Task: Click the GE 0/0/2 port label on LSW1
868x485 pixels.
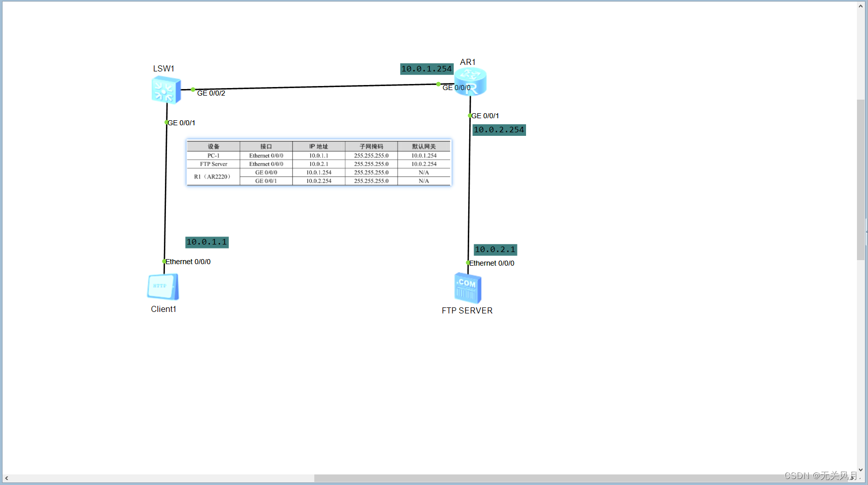Action: [211, 93]
